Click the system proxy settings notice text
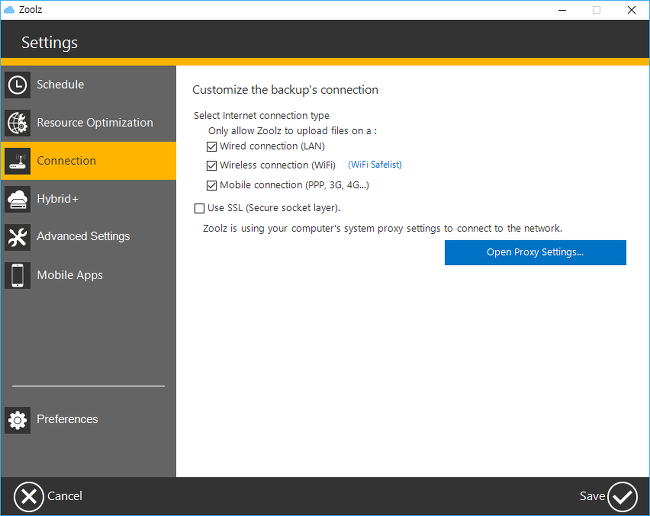Viewport: 650px width, 516px height. point(382,229)
